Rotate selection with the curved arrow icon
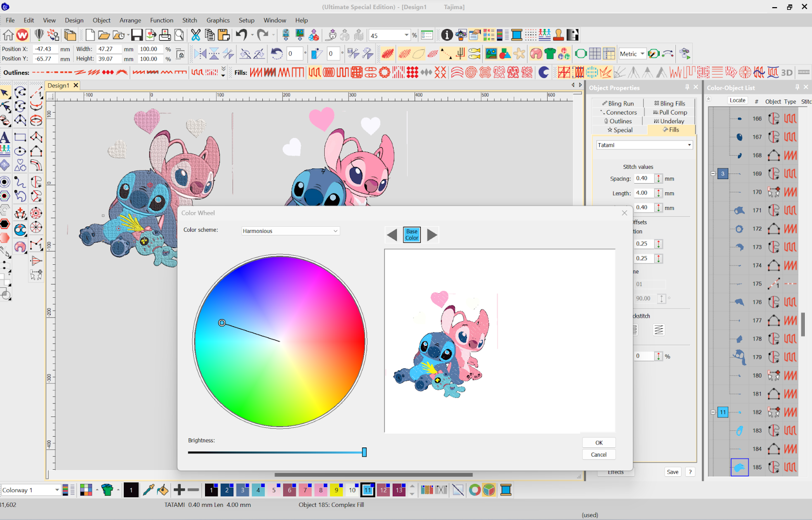 (277, 54)
